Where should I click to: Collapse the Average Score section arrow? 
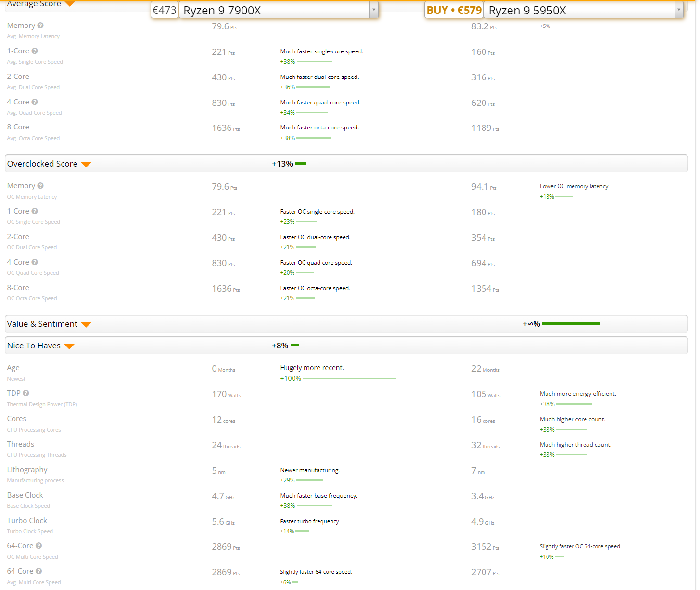(70, 4)
